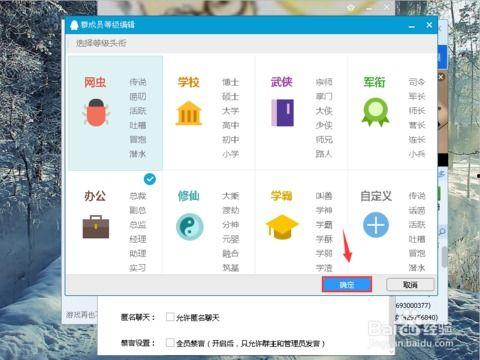Image resolution: width=480 pixels, height=360 pixels.
Task: Click the 潜水 level in 自定义 list
Action: (417, 268)
